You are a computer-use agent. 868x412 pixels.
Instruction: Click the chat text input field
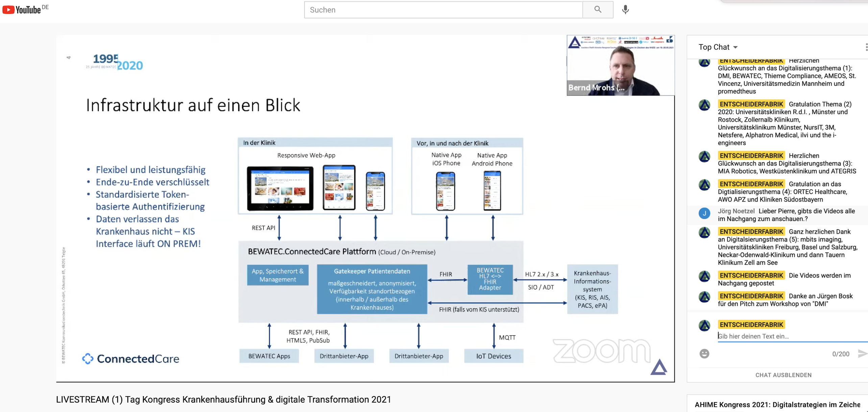coord(792,336)
